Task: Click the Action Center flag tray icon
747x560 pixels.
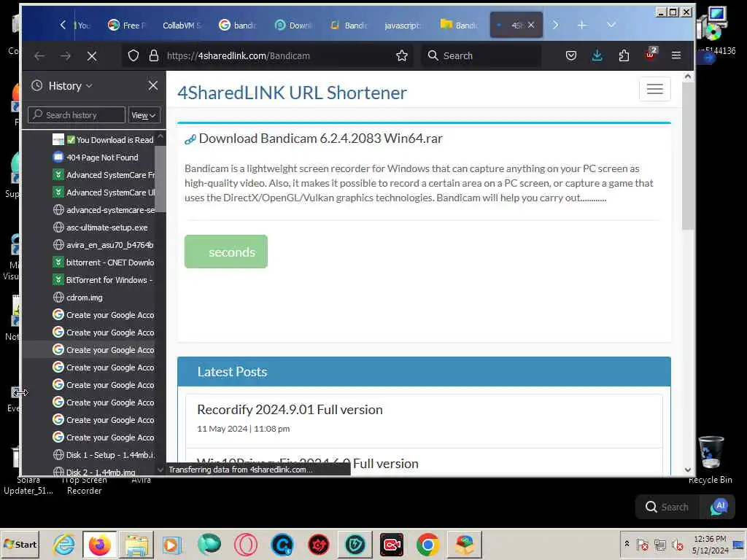Action: tap(642, 544)
